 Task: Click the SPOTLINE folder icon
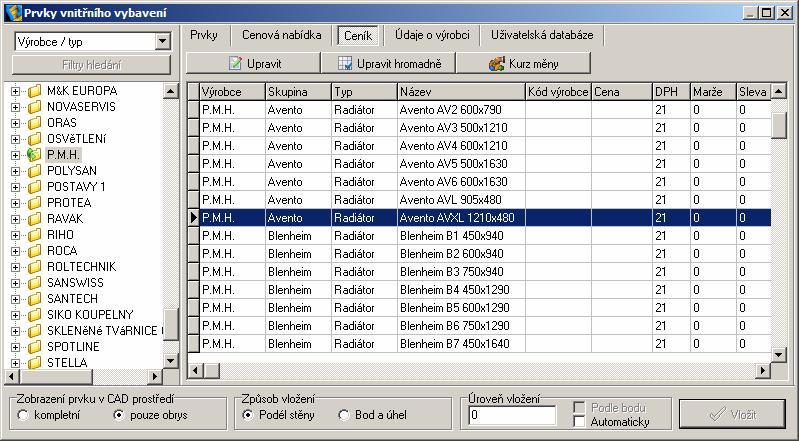pos(34,347)
